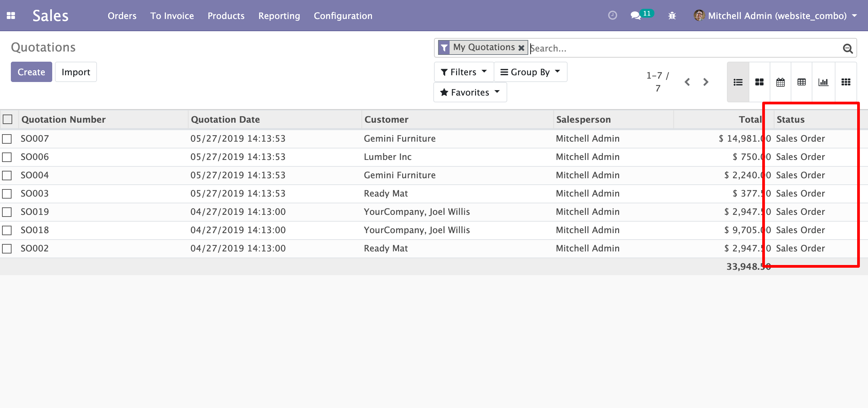Image resolution: width=868 pixels, height=408 pixels.
Task: Click SO004 quotation number
Action: [x=35, y=175]
